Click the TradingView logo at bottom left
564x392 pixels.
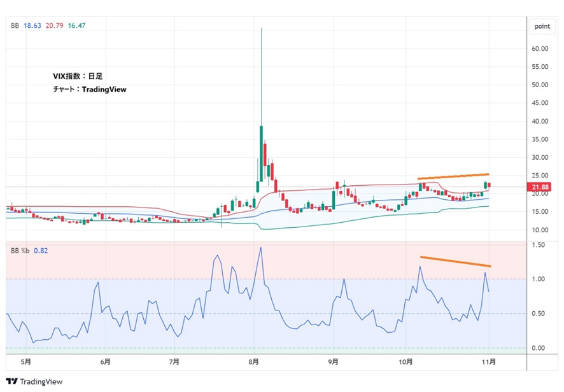point(32,382)
